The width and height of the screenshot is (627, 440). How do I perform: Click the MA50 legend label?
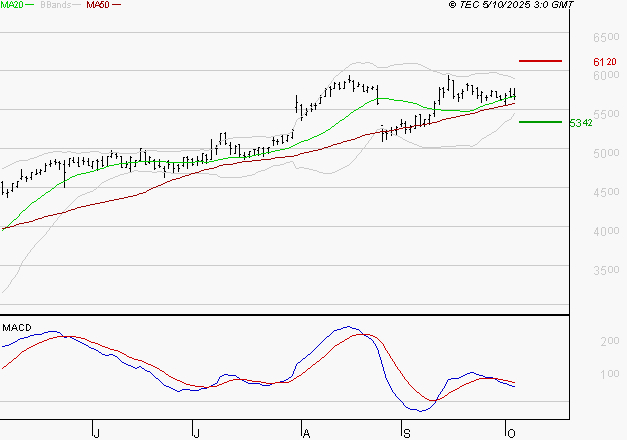click(x=98, y=5)
